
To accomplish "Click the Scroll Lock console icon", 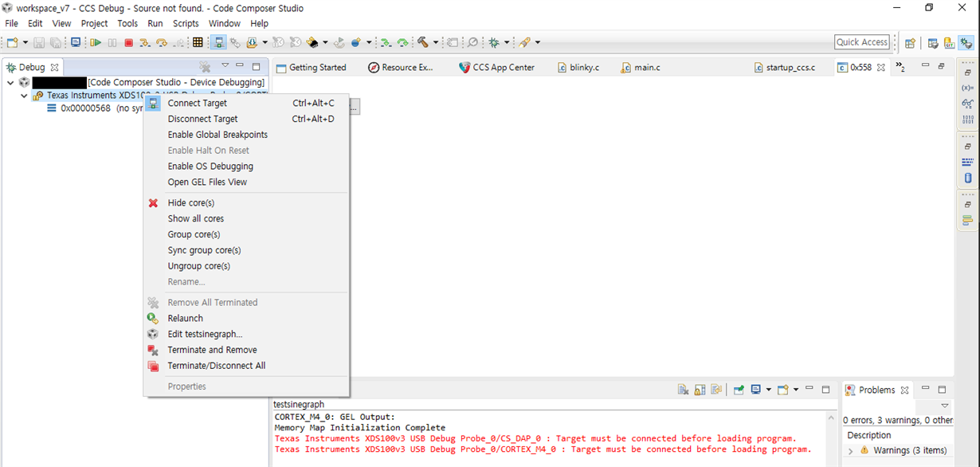I will click(x=700, y=390).
